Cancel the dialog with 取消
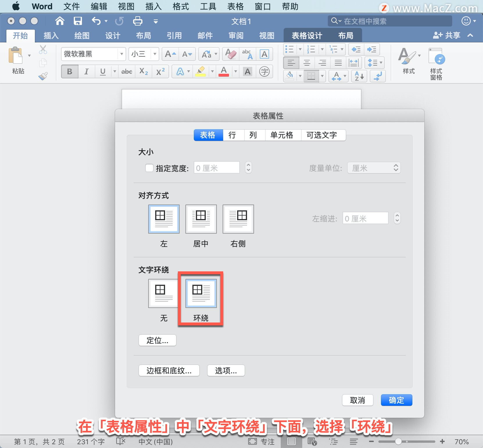This screenshot has height=448, width=483. click(357, 400)
